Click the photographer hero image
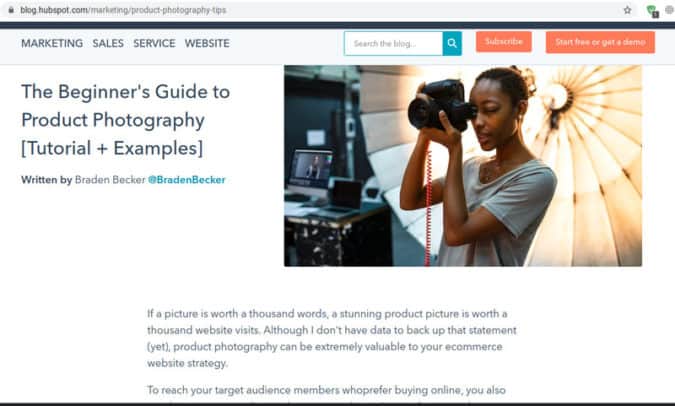Viewport: 675px width, 406px height. [463, 166]
